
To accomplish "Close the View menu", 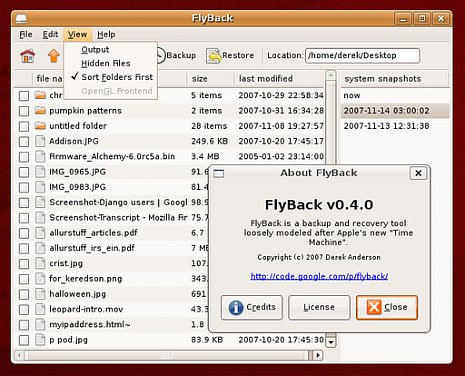I will point(77,34).
